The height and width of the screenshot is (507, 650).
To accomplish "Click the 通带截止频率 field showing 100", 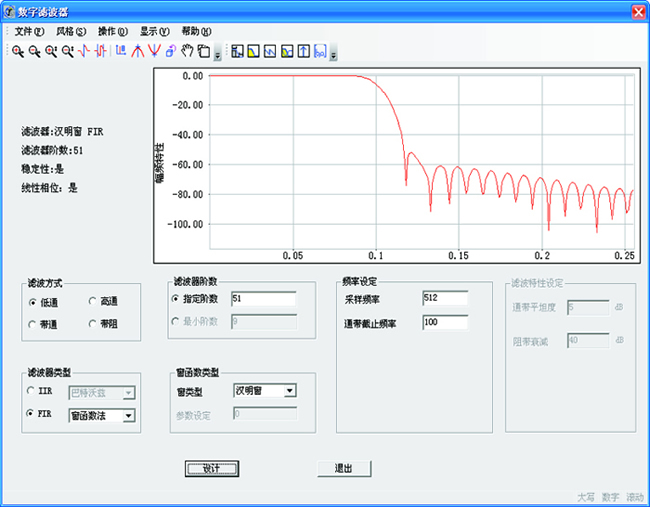I will point(444,323).
